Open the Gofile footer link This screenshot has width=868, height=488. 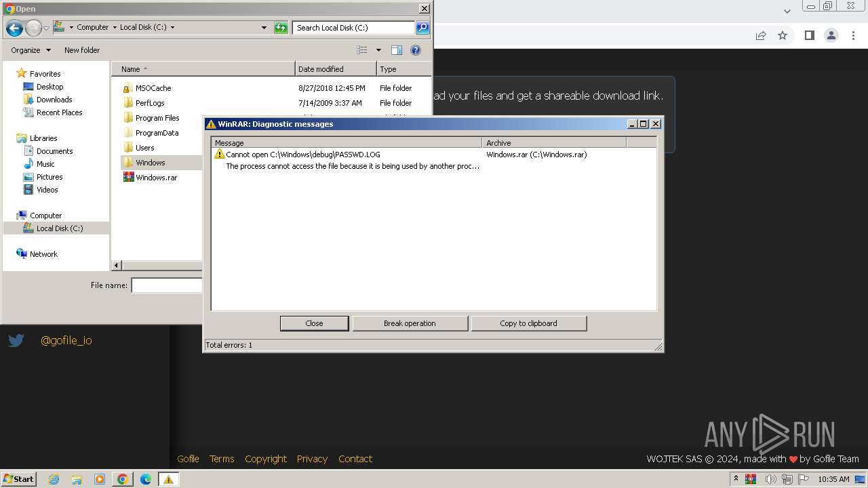[x=188, y=459]
